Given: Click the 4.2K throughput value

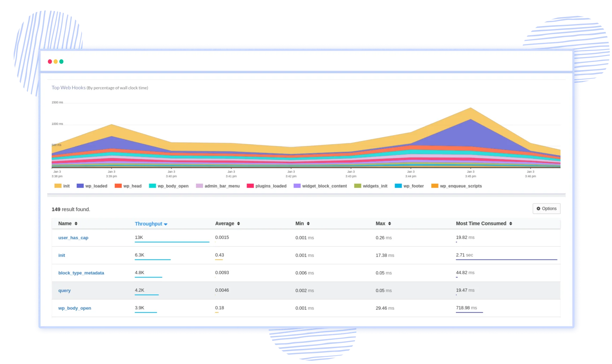Looking at the screenshot, I should pos(139,290).
